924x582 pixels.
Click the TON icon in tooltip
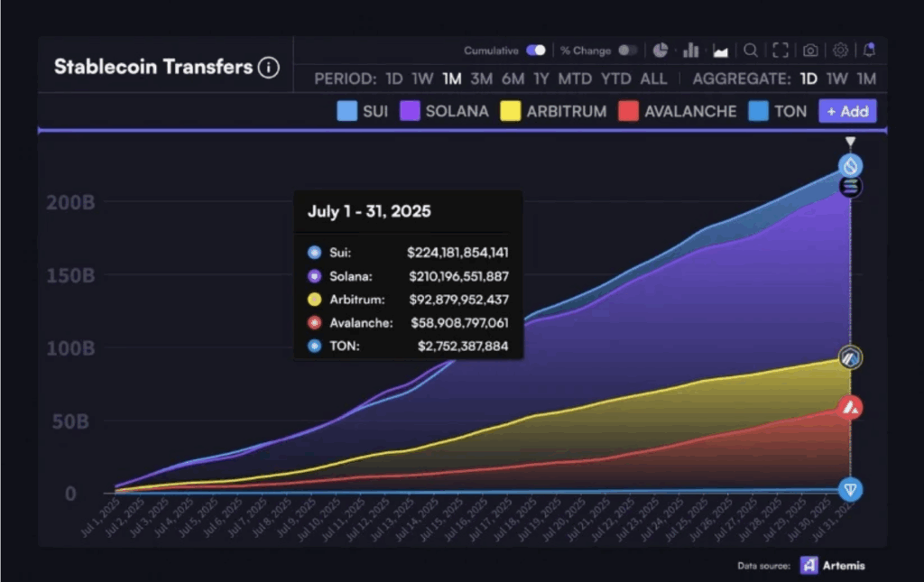[315, 346]
